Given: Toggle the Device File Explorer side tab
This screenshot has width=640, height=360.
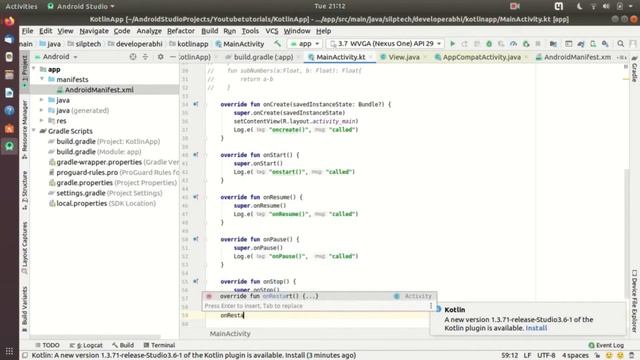Looking at the screenshot, I should point(634,301).
